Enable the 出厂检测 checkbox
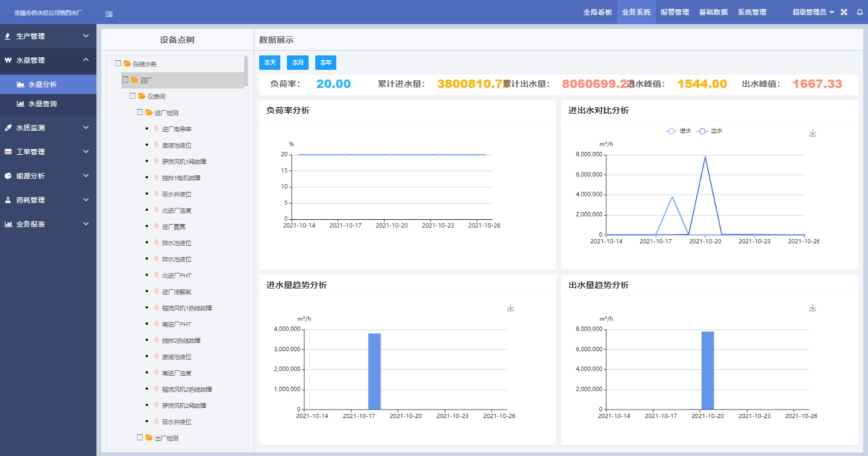Screen dimensions: 868x456 tap(140, 438)
